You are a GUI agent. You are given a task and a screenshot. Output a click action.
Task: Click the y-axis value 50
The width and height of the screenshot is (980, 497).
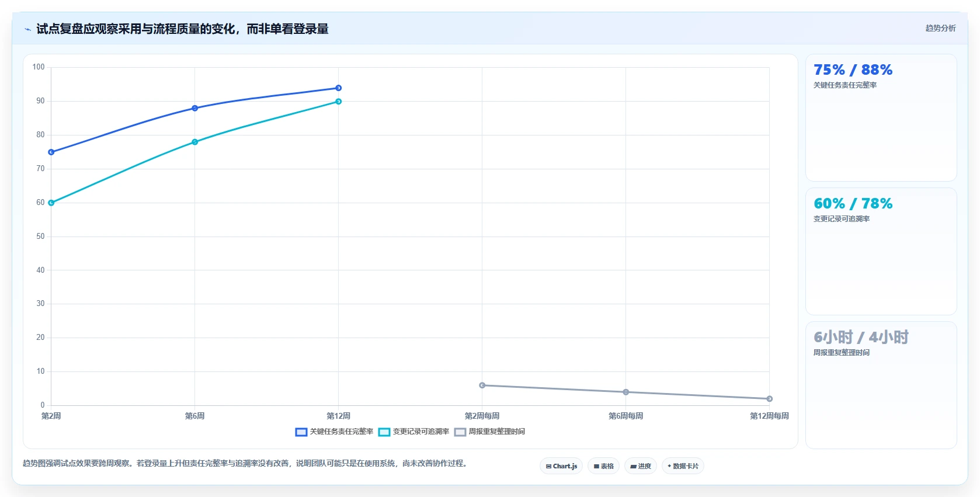pos(40,237)
